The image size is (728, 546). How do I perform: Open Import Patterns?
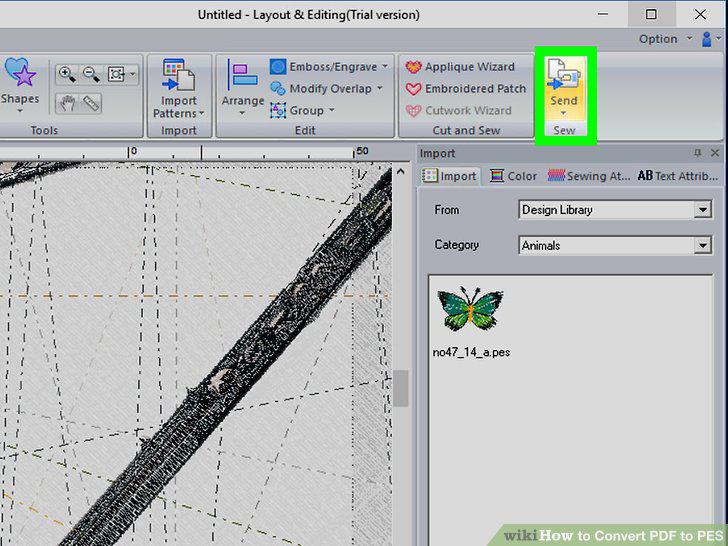[179, 88]
